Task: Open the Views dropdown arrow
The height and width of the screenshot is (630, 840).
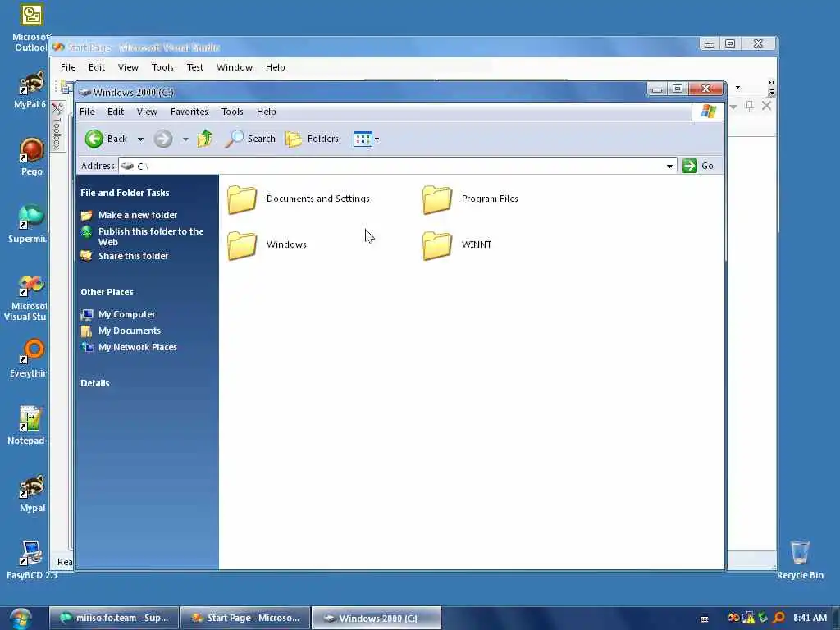Action: (x=377, y=139)
